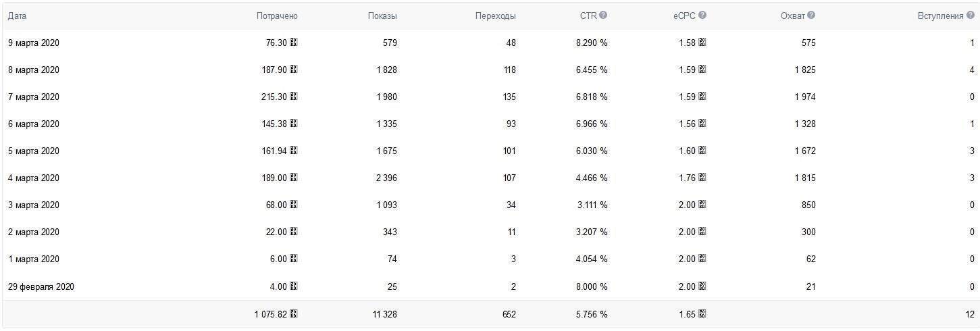Click the currency icon beside eCPC 1.76
Viewport: 980px width, 331px height.
[x=702, y=178]
